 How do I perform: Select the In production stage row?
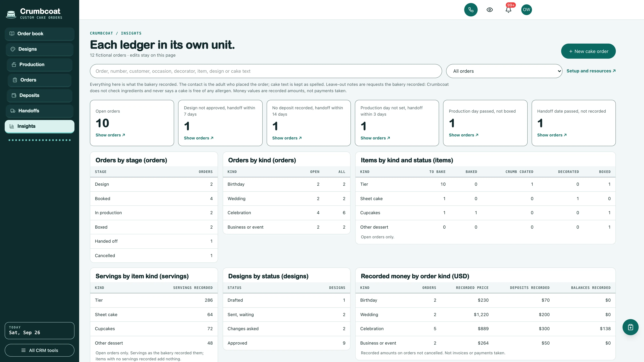click(x=154, y=213)
